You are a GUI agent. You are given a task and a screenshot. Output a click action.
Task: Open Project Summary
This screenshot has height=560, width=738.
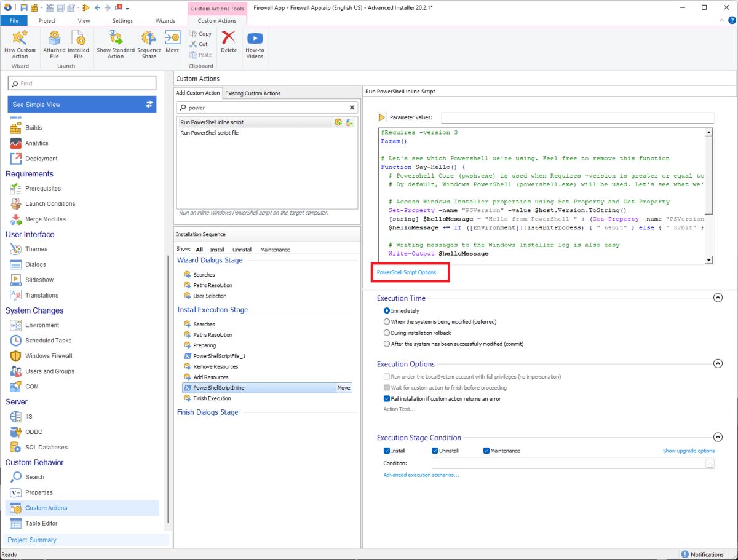point(32,540)
